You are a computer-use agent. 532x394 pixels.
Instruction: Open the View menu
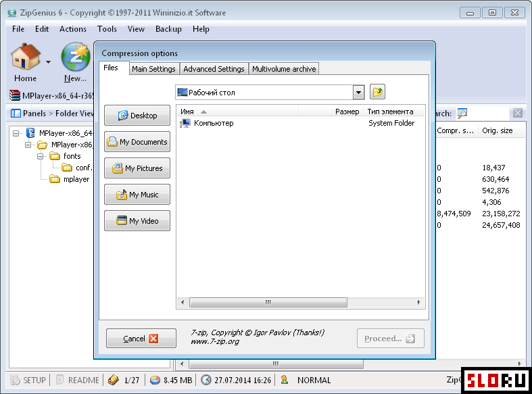136,29
